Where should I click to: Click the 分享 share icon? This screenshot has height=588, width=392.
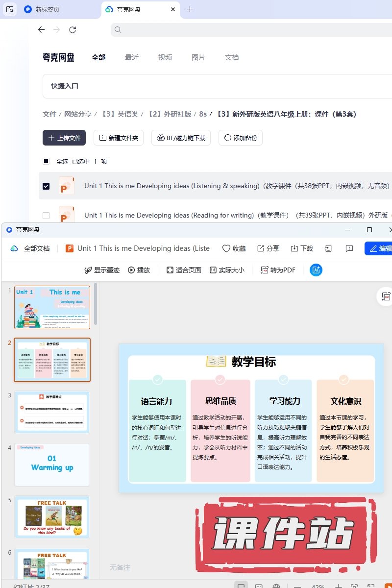click(x=261, y=248)
